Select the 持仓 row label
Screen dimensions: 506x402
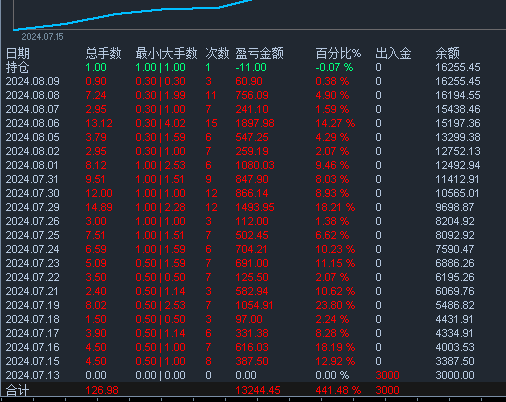[x=17, y=67]
